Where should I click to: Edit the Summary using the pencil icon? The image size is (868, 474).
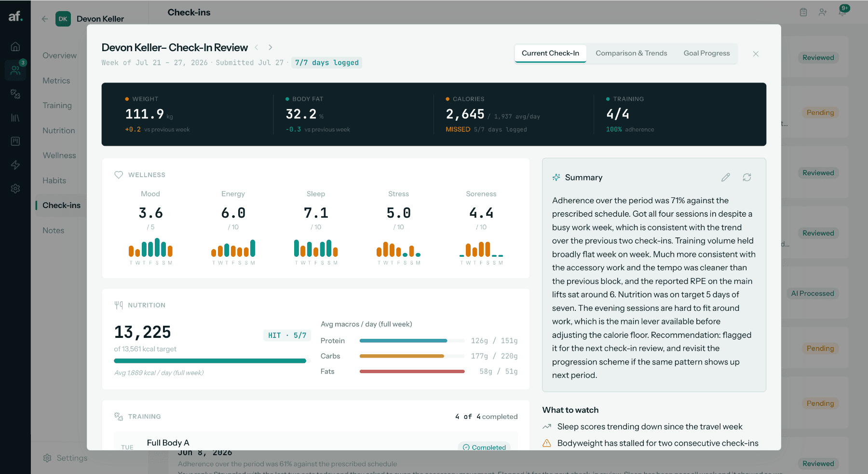[x=726, y=178]
